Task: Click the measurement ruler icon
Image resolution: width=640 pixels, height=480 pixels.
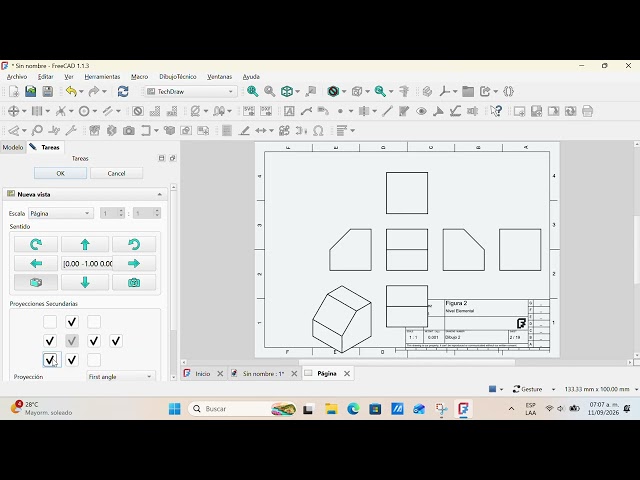Action: 404,91
